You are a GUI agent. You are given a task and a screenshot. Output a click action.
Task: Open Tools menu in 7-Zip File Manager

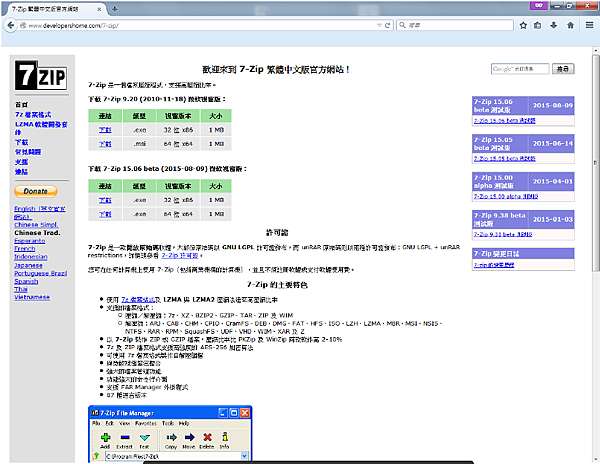[x=168, y=423]
